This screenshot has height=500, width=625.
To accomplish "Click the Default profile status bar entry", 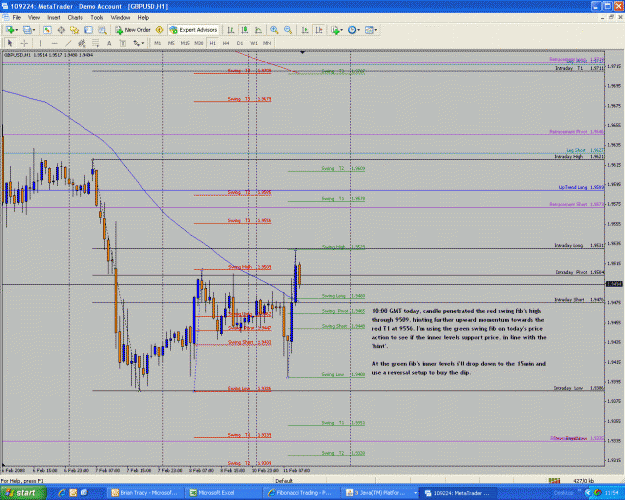I will click(x=284, y=480).
